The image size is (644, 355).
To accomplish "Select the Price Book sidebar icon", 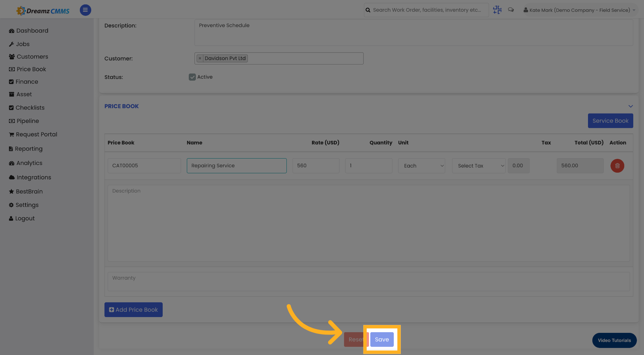I will point(11,69).
